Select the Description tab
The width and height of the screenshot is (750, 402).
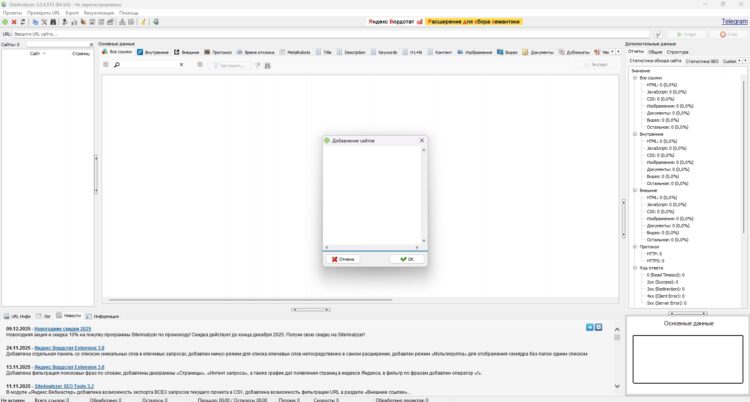(x=351, y=52)
